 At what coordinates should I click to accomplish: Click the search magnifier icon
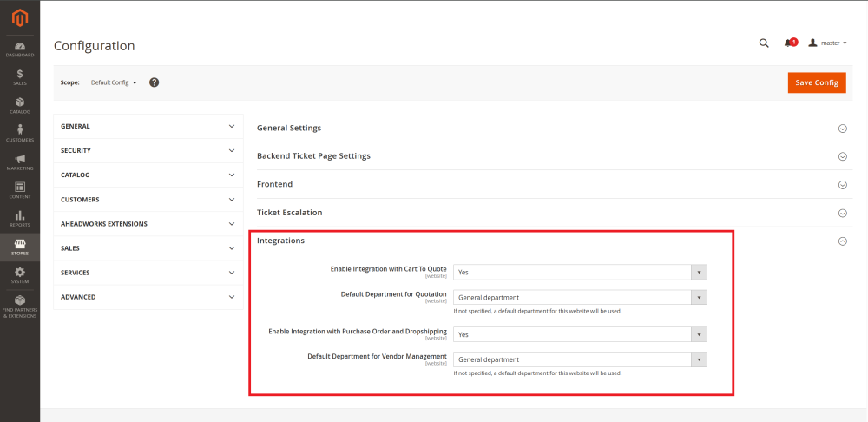click(x=764, y=43)
